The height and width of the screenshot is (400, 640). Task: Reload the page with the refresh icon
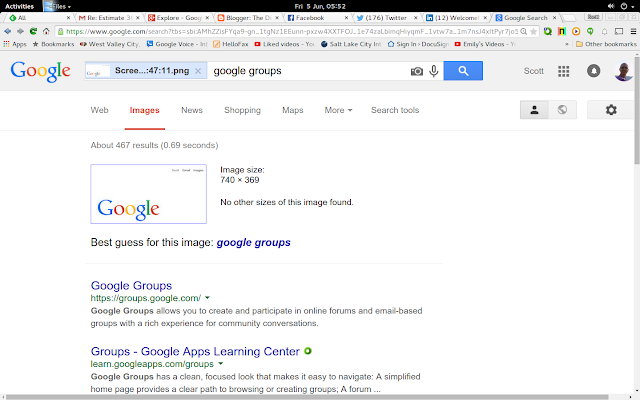33,31
